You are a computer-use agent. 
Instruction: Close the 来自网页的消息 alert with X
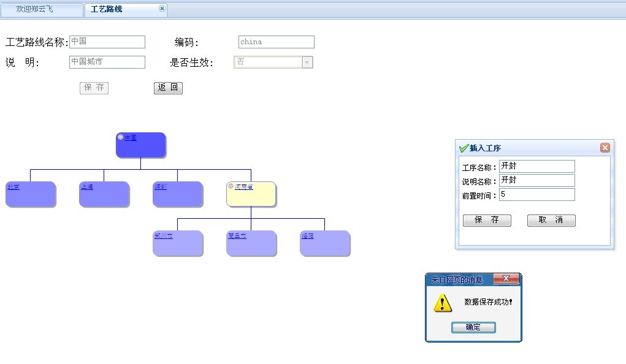pyautogui.click(x=506, y=279)
